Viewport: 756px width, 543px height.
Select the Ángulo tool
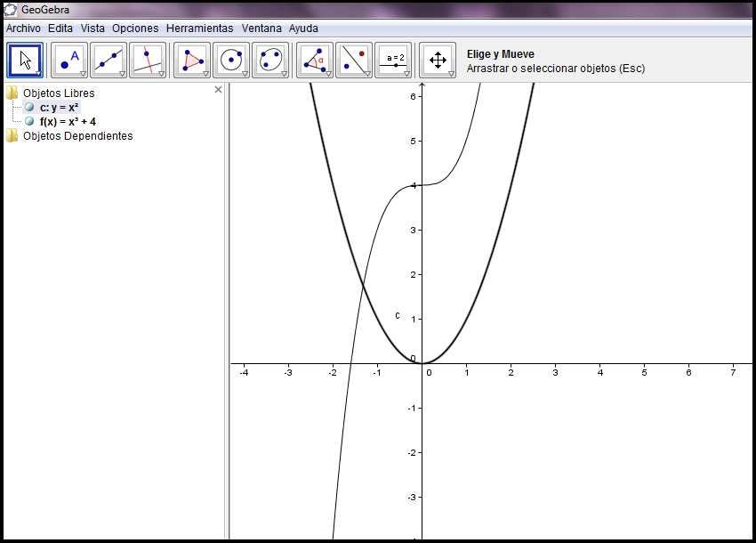(316, 59)
